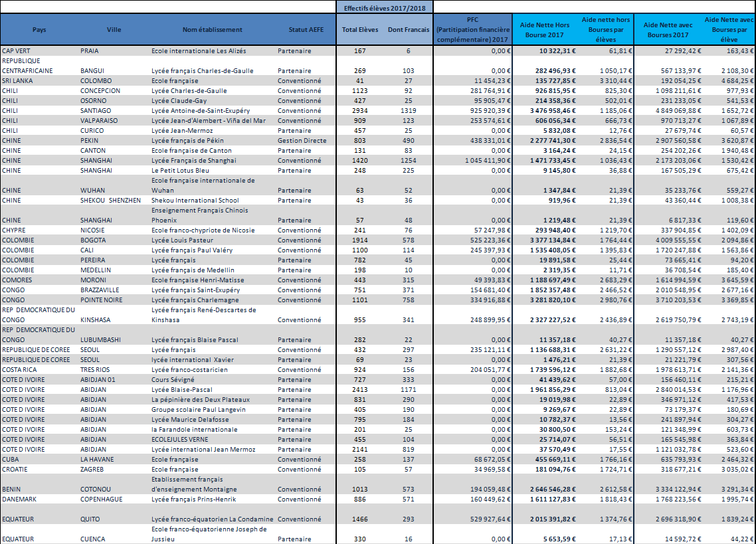The height and width of the screenshot is (544, 756).
Task: Select the 'BOGOTA' city cell
Action: (x=94, y=240)
